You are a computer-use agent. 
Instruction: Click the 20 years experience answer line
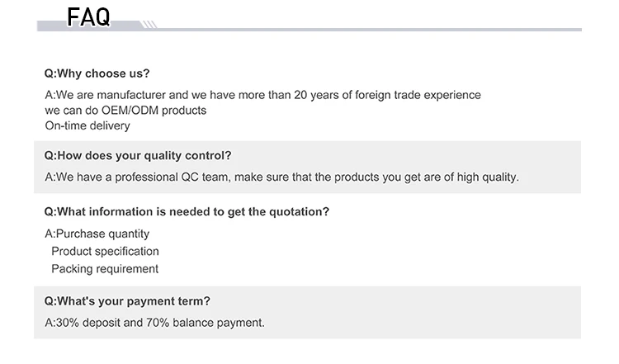262,95
